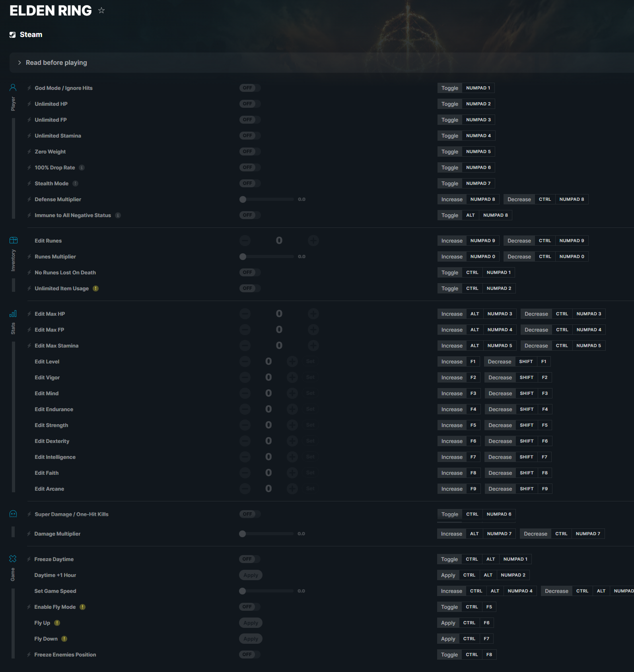
Task: View warning for Unlimited Item Usage
Action: point(95,288)
